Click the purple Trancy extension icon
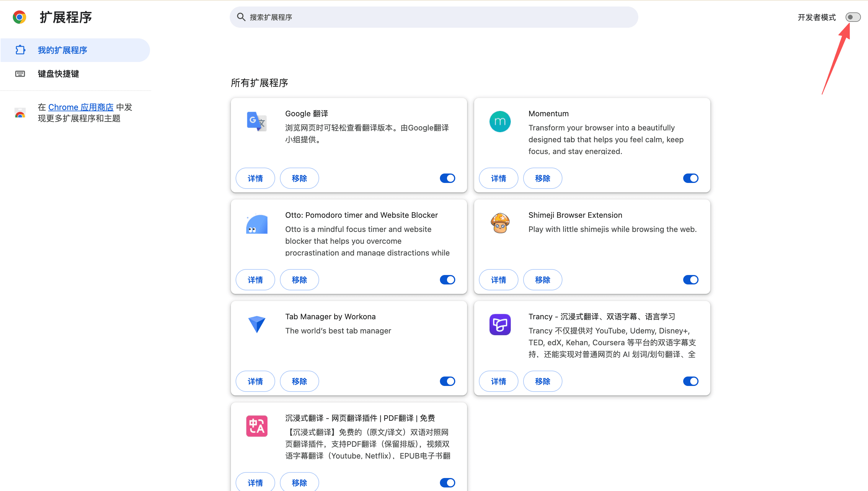Image resolution: width=868 pixels, height=491 pixels. (500, 324)
